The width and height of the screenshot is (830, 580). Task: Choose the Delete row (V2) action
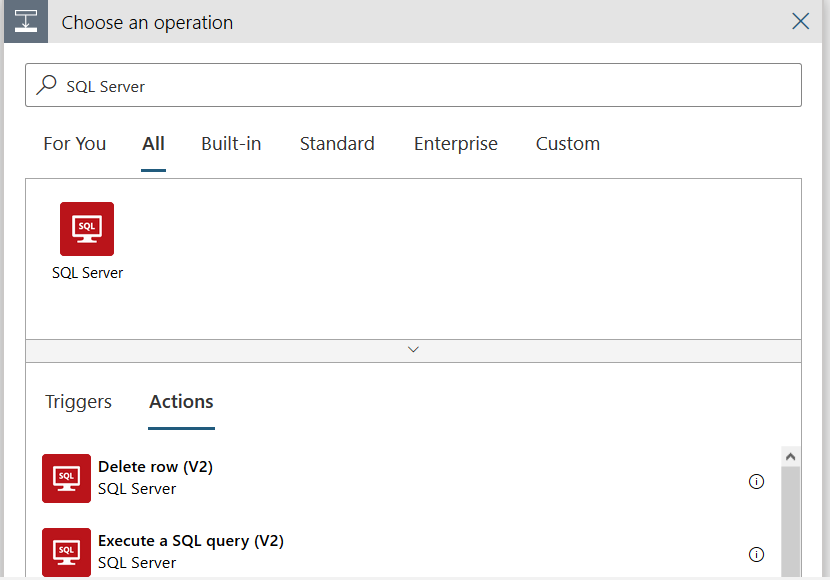(155, 467)
